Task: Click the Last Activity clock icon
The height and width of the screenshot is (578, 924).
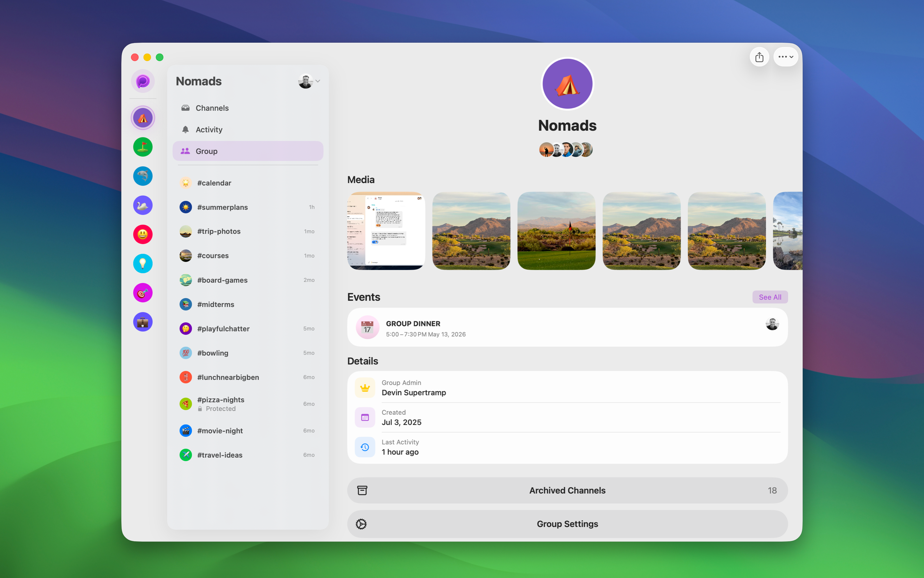Action: click(365, 447)
